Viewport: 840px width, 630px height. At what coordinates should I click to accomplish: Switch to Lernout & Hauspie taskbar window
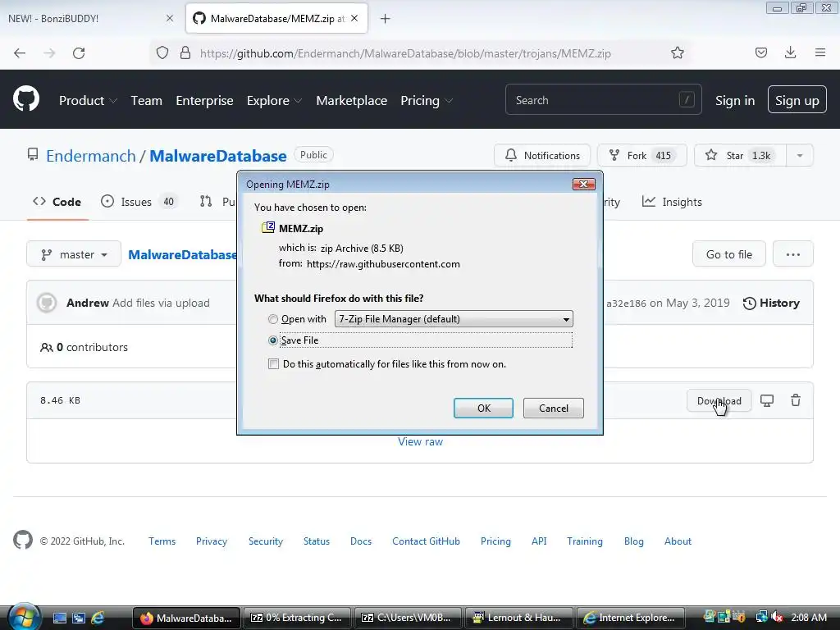518,618
